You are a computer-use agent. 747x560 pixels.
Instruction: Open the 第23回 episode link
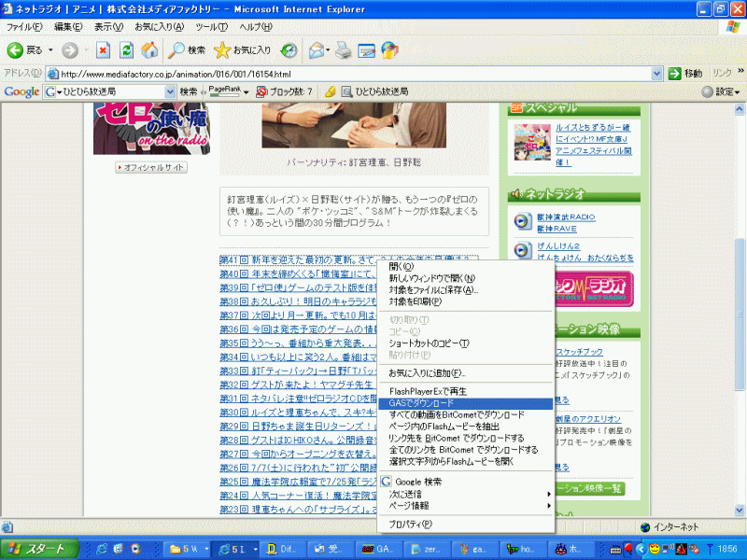click(298, 509)
